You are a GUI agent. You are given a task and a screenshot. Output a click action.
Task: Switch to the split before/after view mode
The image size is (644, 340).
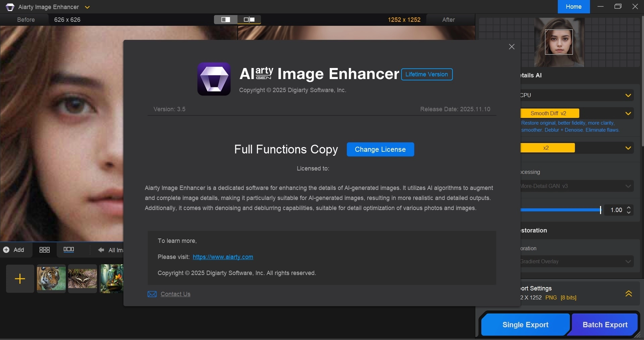coord(226,20)
